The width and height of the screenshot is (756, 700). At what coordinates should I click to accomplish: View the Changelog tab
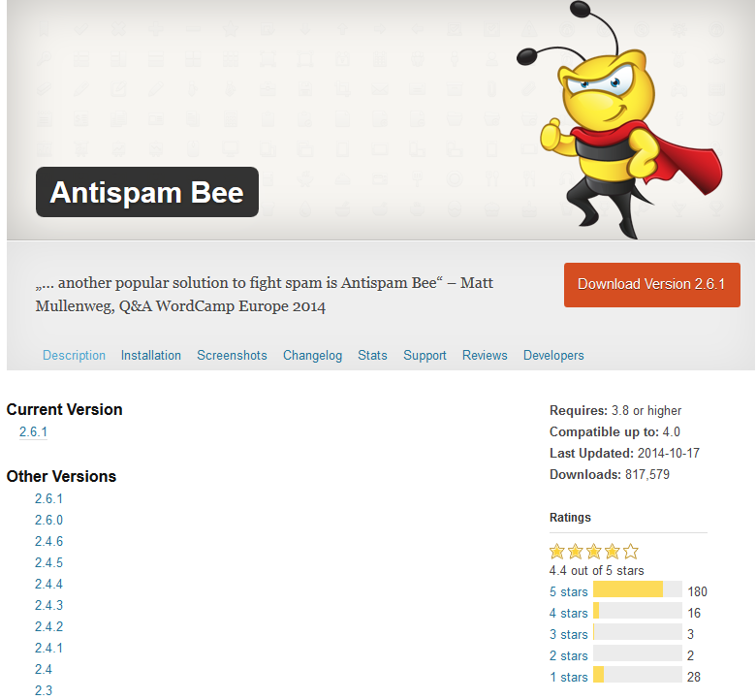point(312,355)
